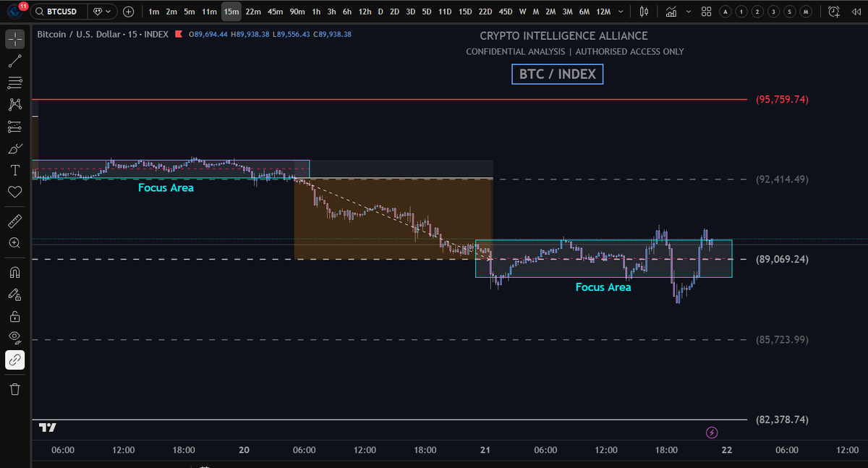
Task: Switch to the 12h timeframe
Action: coord(365,12)
